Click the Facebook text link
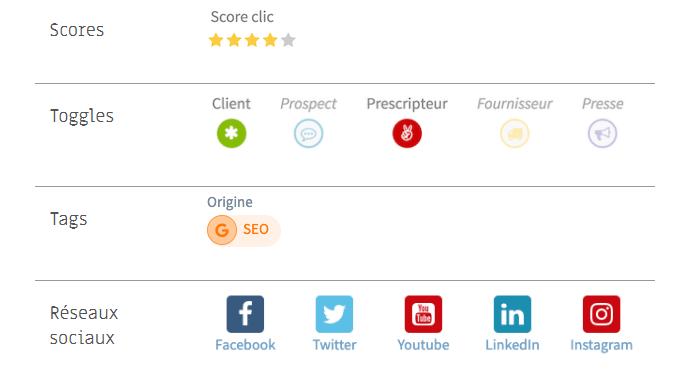Viewport: 692px width, 366px height. click(x=245, y=345)
